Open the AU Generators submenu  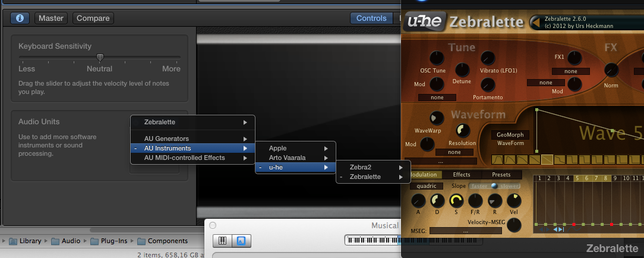click(192, 139)
